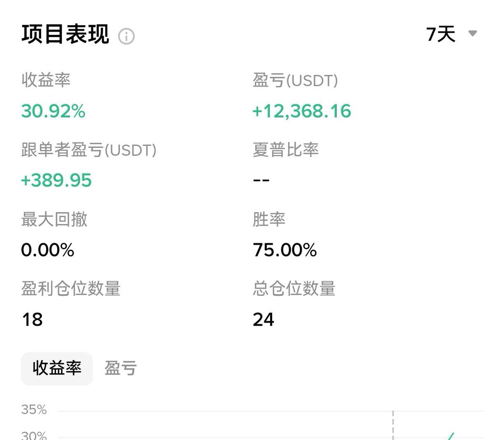Switch to the 盈亏 chart tab
Viewport: 504px width, 440px height.
coord(121,368)
